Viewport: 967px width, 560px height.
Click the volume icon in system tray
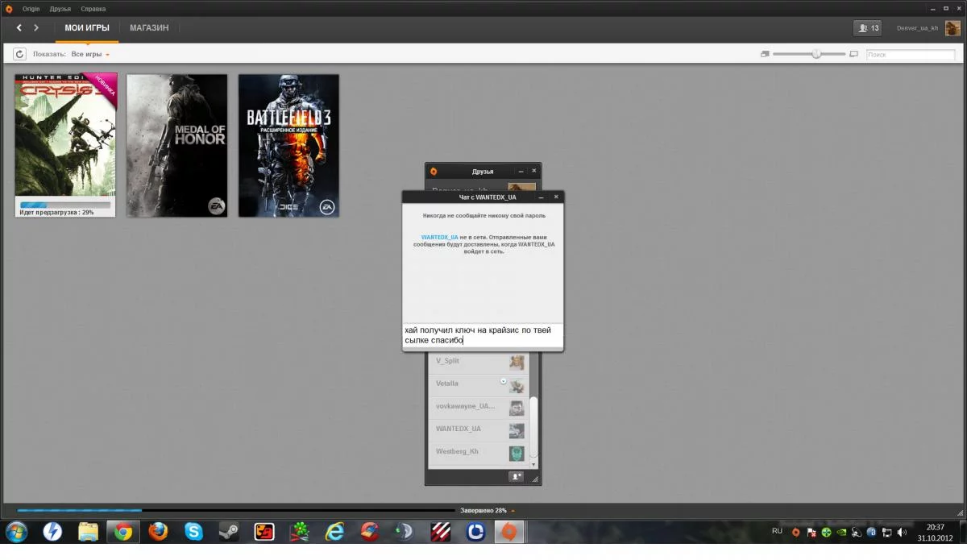coord(901,532)
